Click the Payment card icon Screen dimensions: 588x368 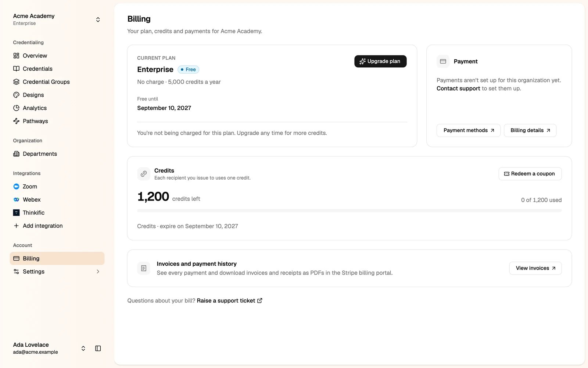pyautogui.click(x=443, y=61)
